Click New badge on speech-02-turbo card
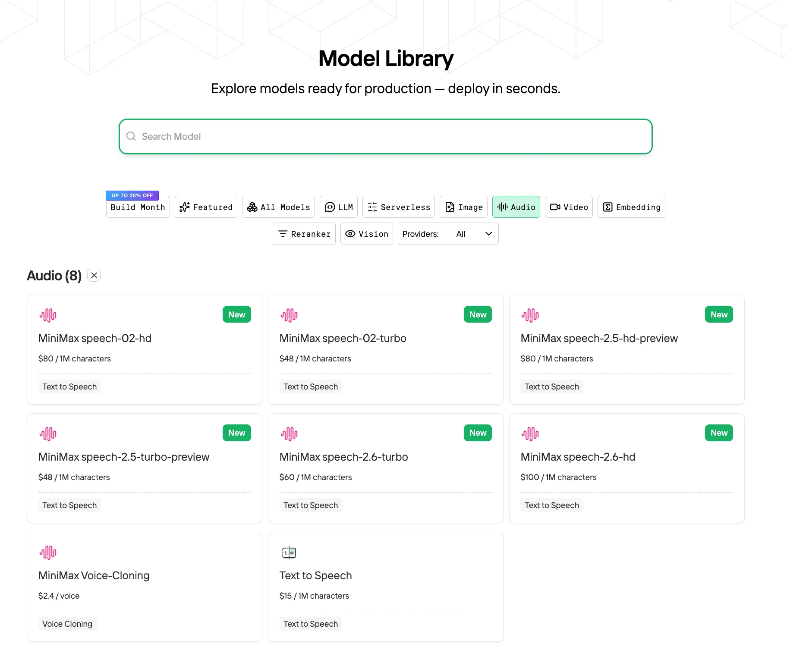 tap(478, 314)
